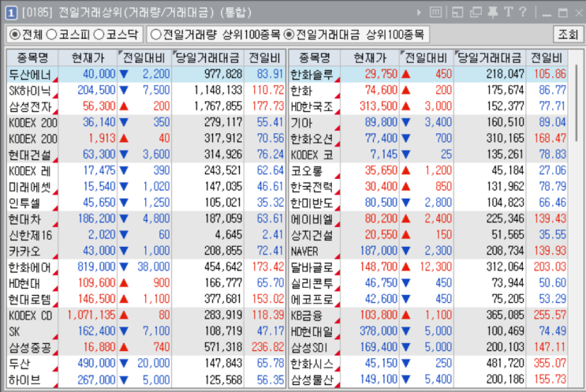Select the 두산 stock row

pyautogui.click(x=146, y=364)
